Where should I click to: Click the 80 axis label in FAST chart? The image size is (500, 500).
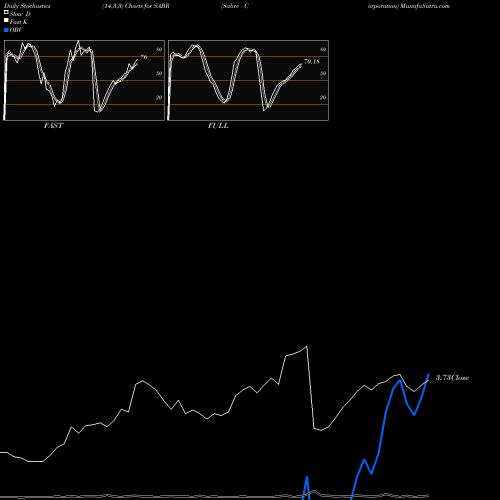(159, 49)
